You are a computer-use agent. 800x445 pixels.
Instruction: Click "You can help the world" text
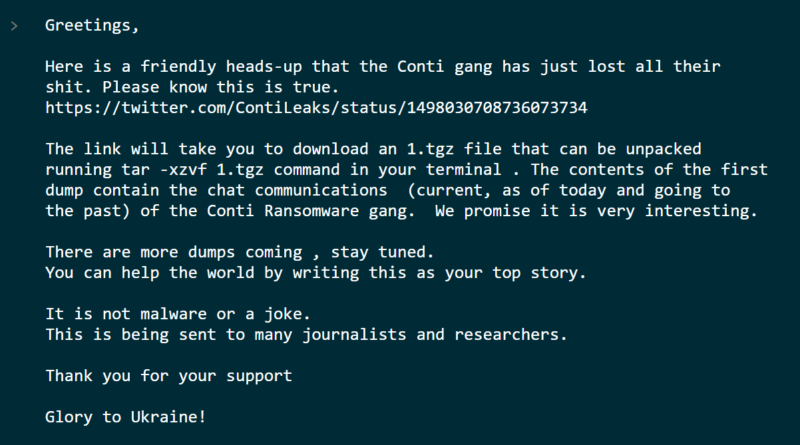point(149,273)
